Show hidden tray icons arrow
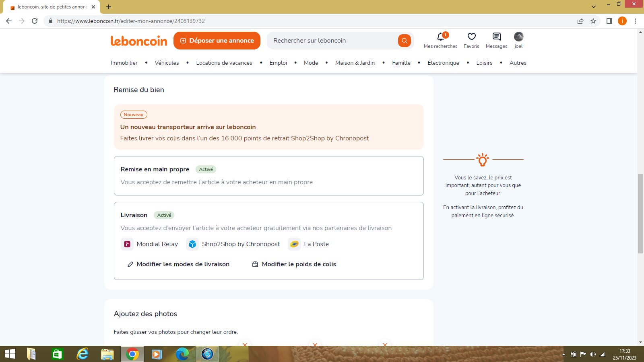The width and height of the screenshot is (644, 362). (563, 354)
